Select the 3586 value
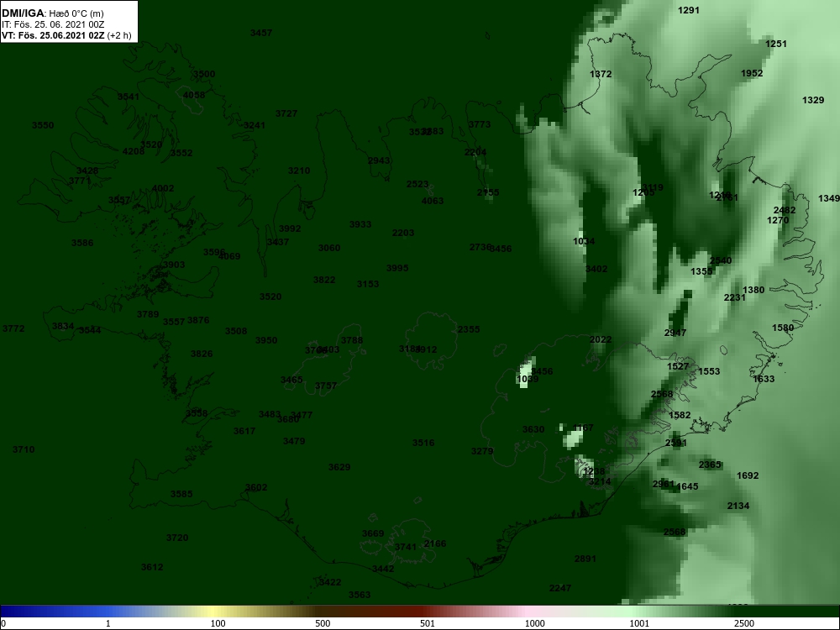The width and height of the screenshot is (840, 630). 82,244
